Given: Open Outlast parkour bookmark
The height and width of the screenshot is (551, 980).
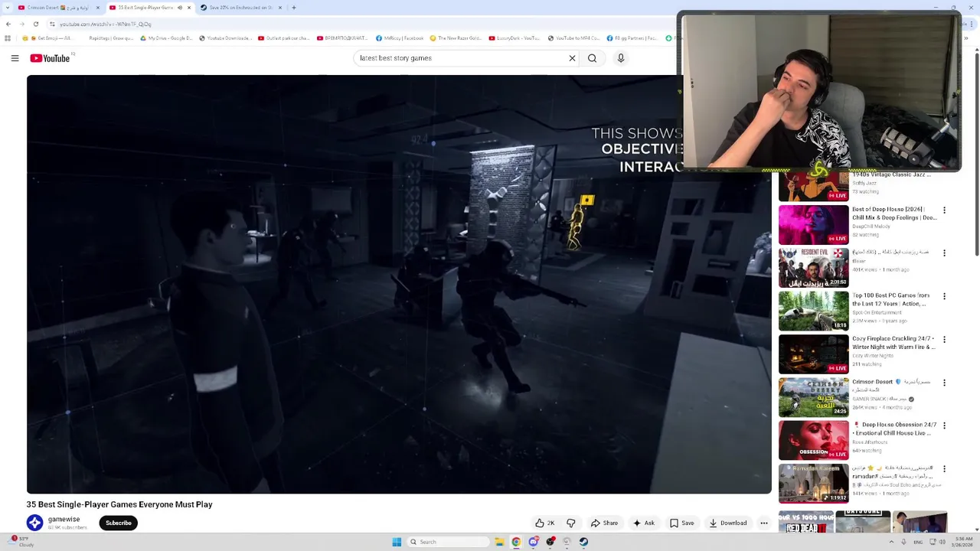Looking at the screenshot, I should 284,38.
